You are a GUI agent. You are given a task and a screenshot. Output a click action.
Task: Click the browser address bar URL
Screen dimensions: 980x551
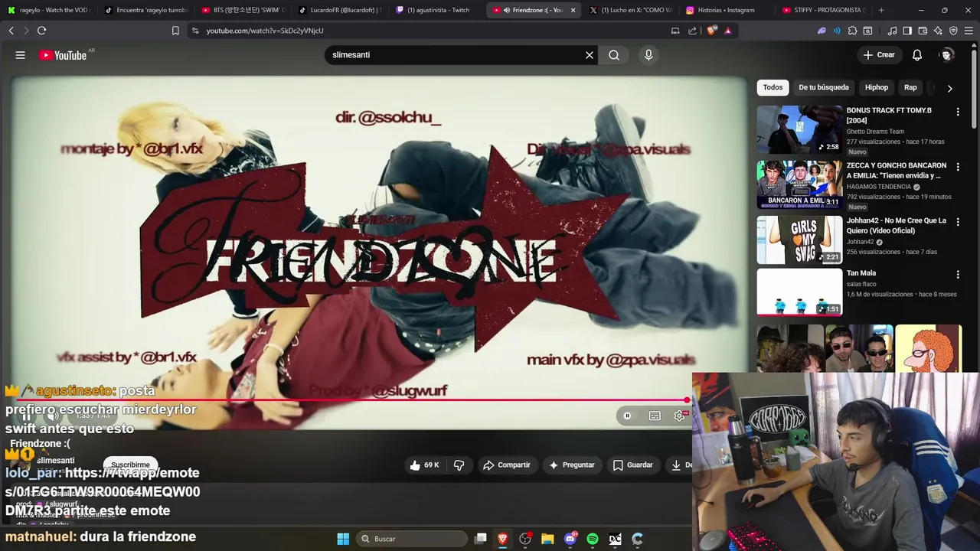[x=265, y=31]
